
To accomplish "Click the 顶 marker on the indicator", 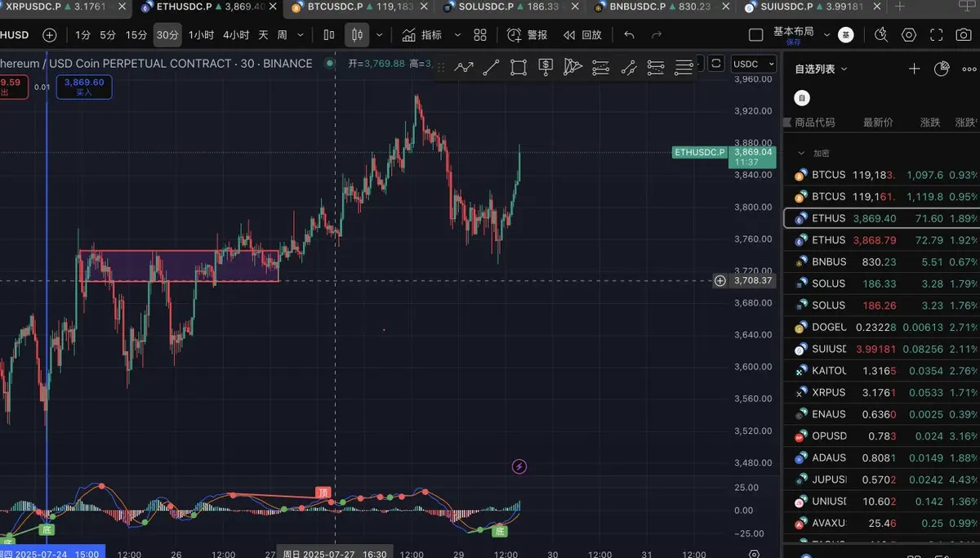I will click(323, 493).
